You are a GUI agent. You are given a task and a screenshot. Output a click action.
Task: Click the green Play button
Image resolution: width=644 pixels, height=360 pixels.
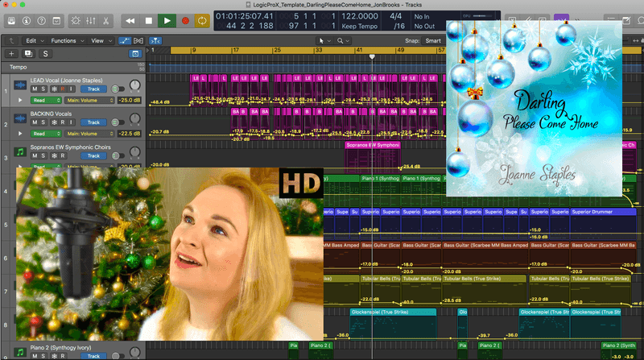click(167, 21)
